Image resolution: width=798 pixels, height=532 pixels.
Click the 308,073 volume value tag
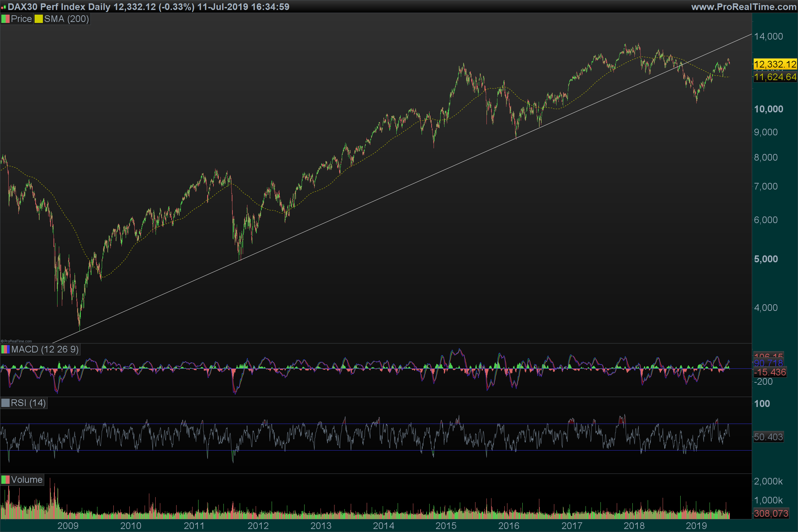point(771,513)
